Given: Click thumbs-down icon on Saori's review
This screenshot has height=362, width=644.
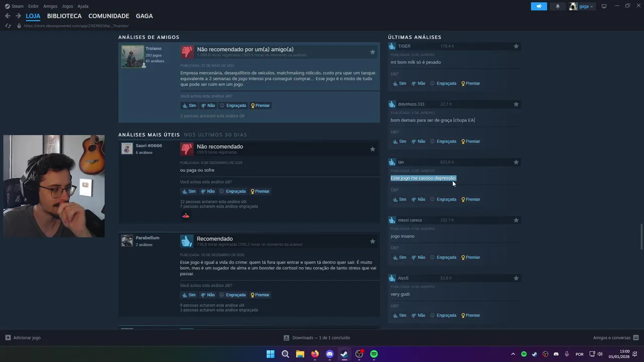Looking at the screenshot, I should 187,149.
